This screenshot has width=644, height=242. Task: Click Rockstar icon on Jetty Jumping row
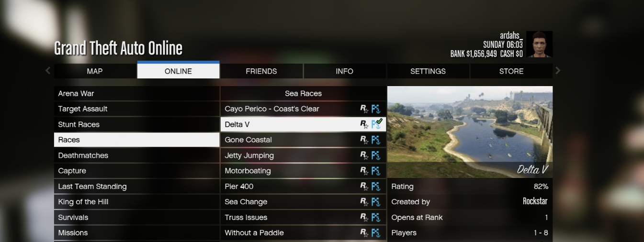click(364, 155)
